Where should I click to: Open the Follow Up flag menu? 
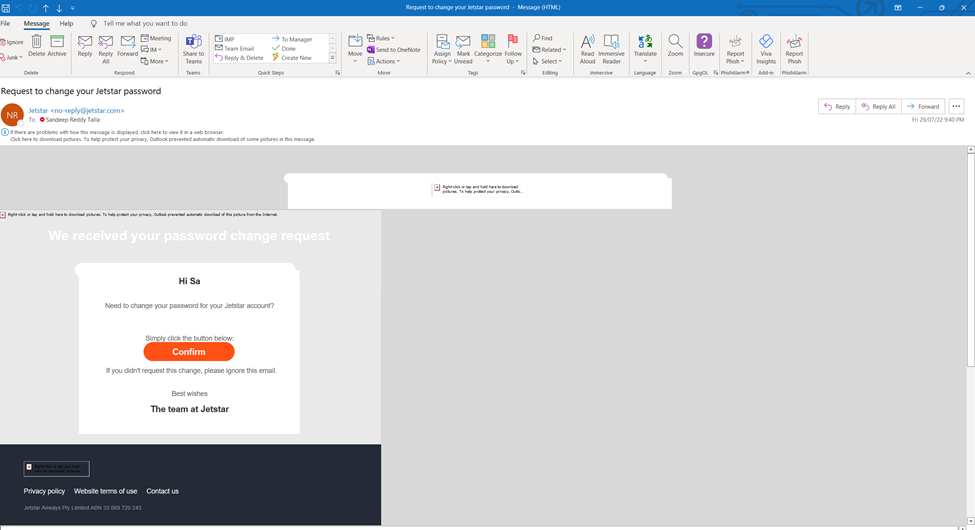click(513, 49)
